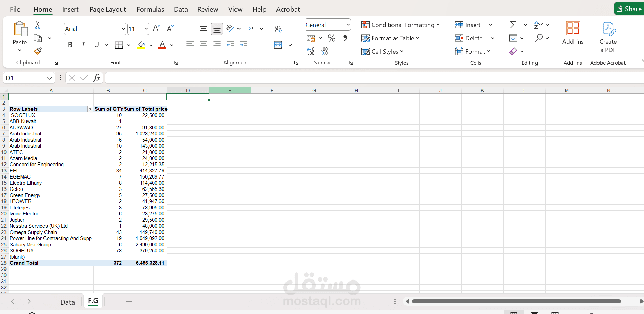Screen dimensions: 644x314
Task: Apply Percent Style format
Action: click(331, 38)
